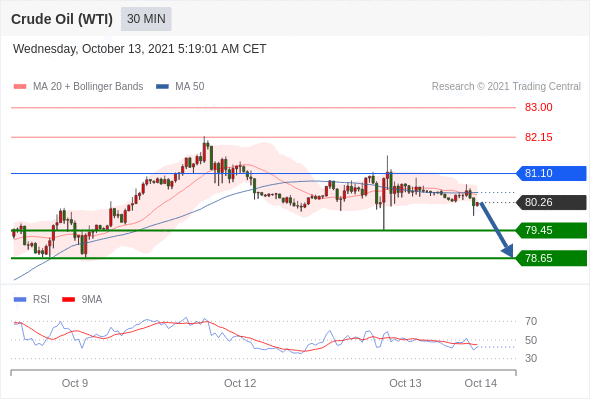590x400 pixels.
Task: Select the 81.10 pivot price tag
Action: coord(551,173)
